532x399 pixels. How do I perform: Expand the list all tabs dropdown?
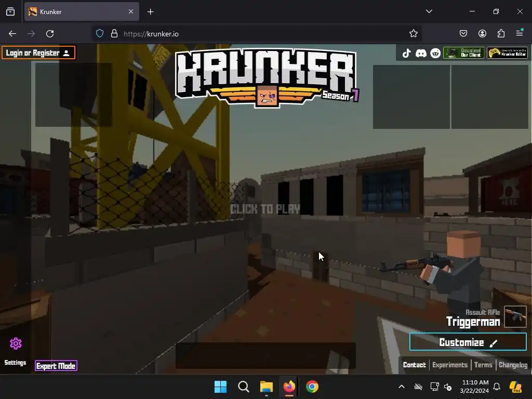click(429, 11)
